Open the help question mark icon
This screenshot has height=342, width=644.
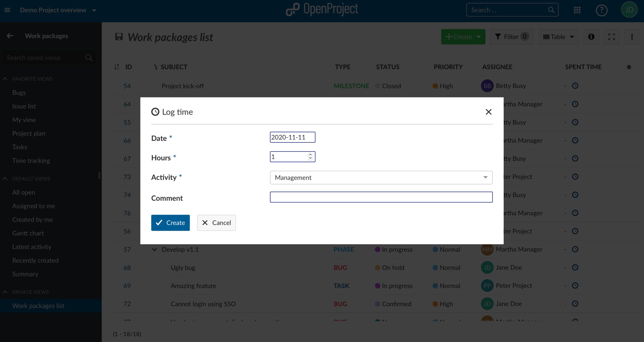click(x=601, y=10)
